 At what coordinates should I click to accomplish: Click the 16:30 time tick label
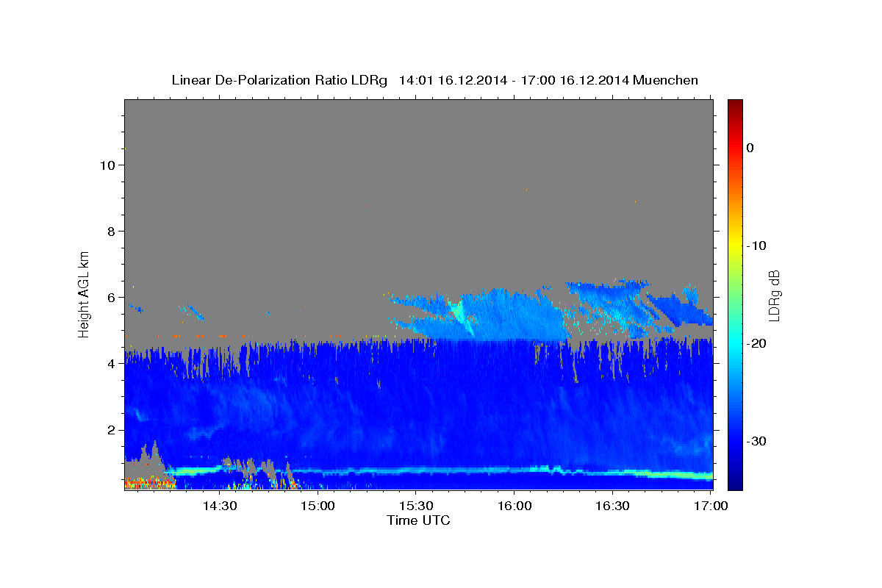click(x=612, y=506)
